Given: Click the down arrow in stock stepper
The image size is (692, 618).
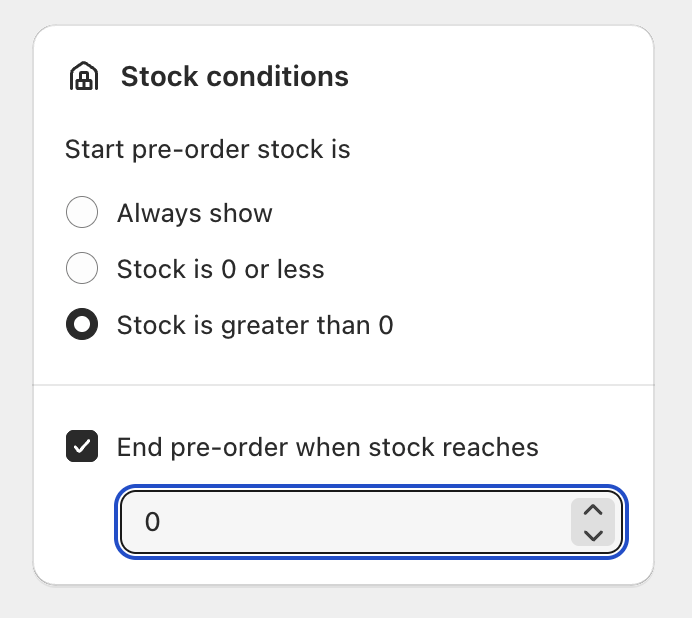Looking at the screenshot, I should coord(592,534).
